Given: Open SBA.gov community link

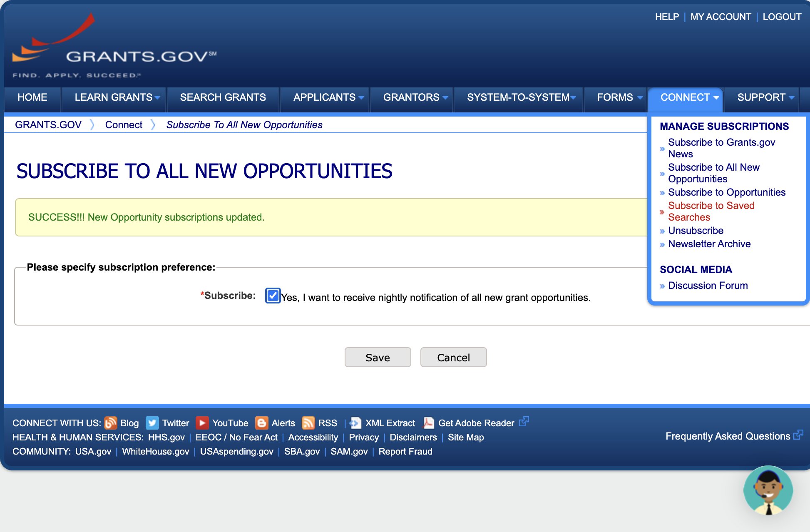Looking at the screenshot, I should click(x=302, y=452).
